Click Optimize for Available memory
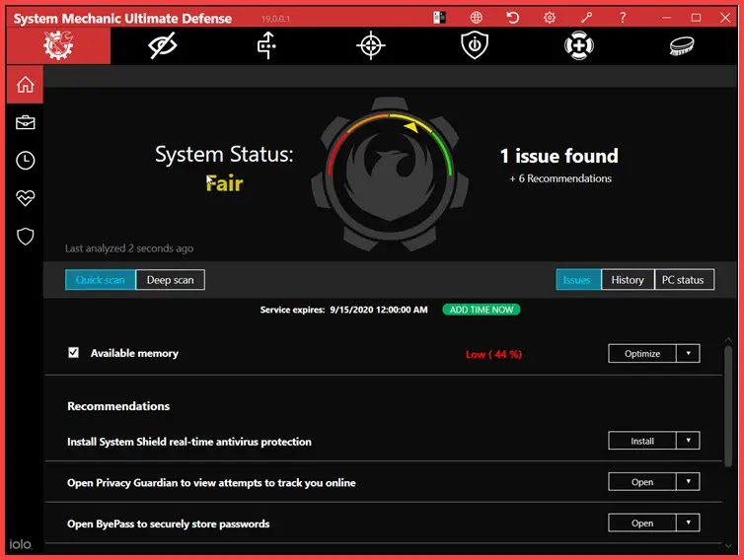The image size is (744, 560). pyautogui.click(x=642, y=353)
